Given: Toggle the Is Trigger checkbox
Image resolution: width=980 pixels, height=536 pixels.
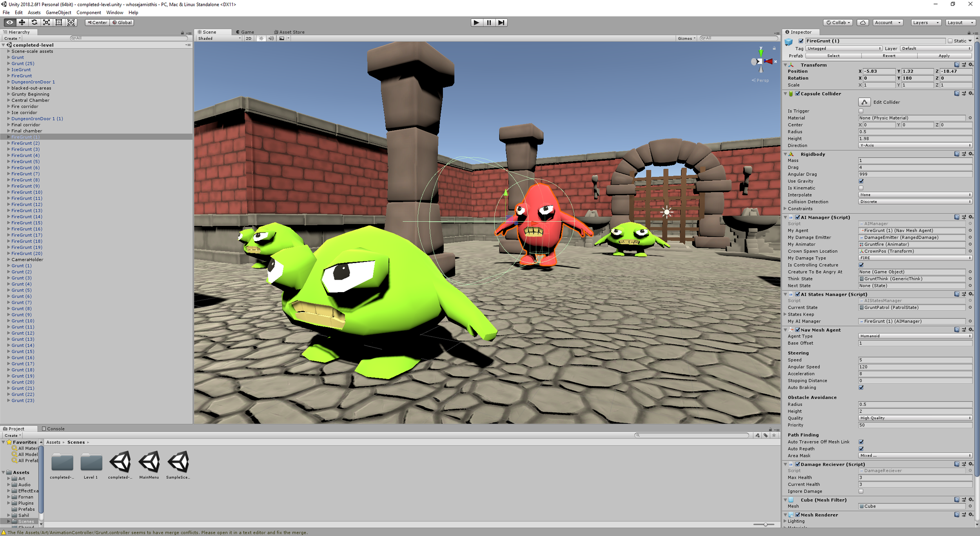Looking at the screenshot, I should pyautogui.click(x=861, y=111).
